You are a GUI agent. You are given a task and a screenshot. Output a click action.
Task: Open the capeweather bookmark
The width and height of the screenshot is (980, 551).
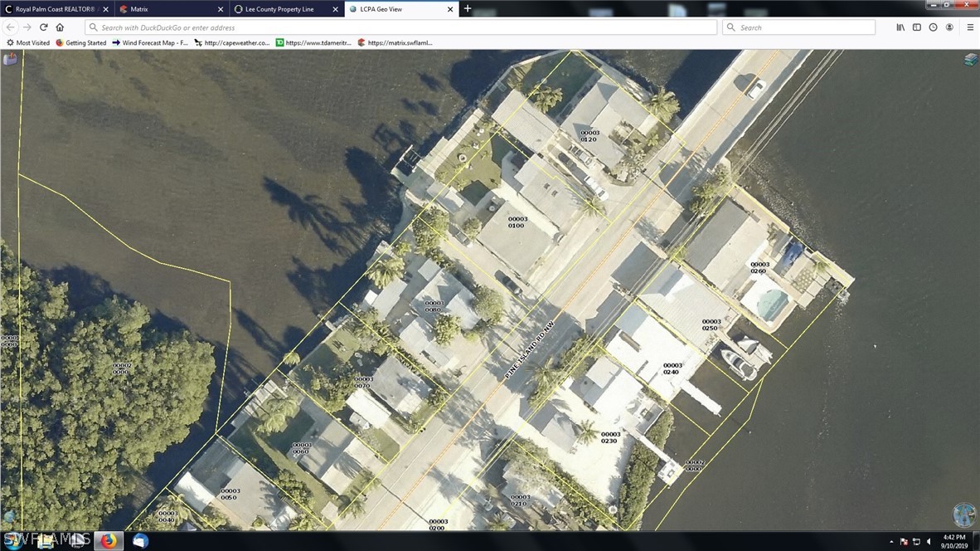232,42
